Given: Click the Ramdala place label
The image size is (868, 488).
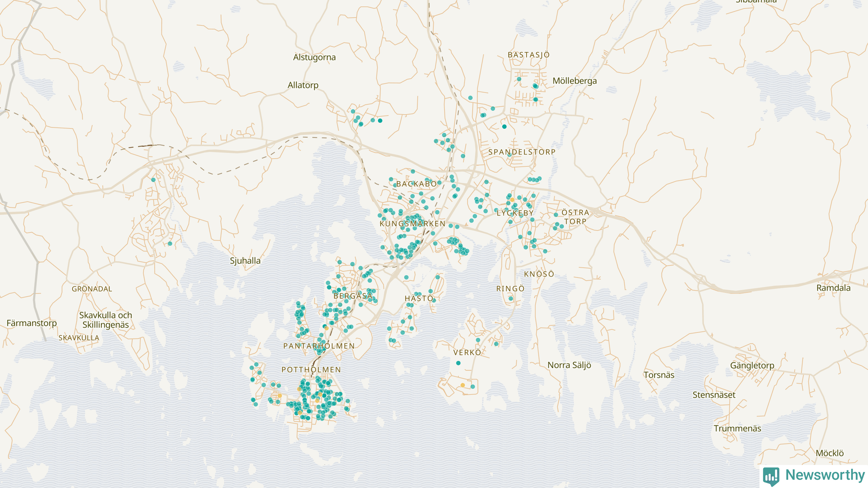Looking at the screenshot, I should (x=833, y=288).
